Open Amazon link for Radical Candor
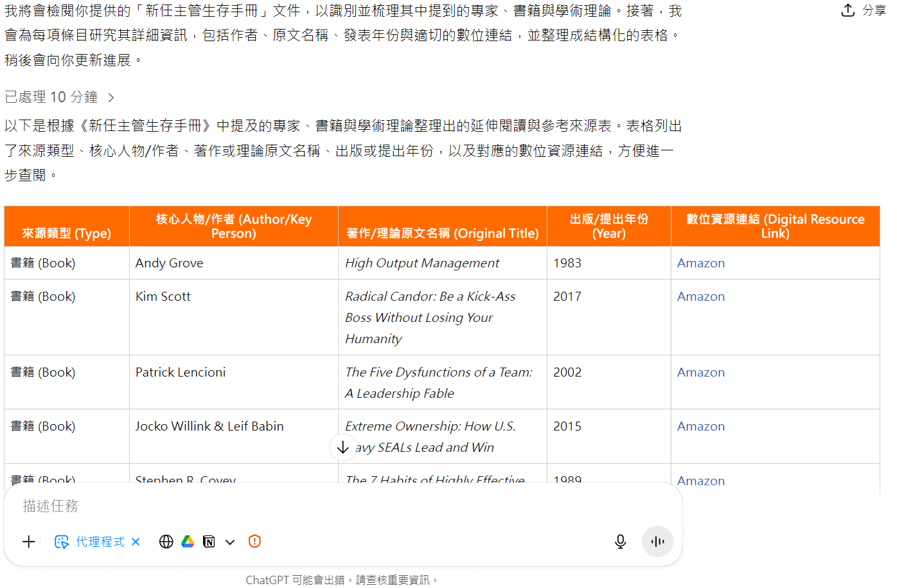Screen dimensions: 897x588 (701, 296)
